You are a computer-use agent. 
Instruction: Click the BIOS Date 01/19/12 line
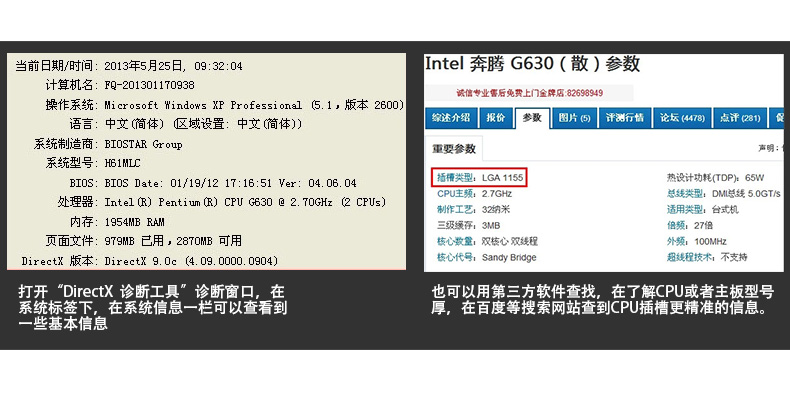point(230,183)
